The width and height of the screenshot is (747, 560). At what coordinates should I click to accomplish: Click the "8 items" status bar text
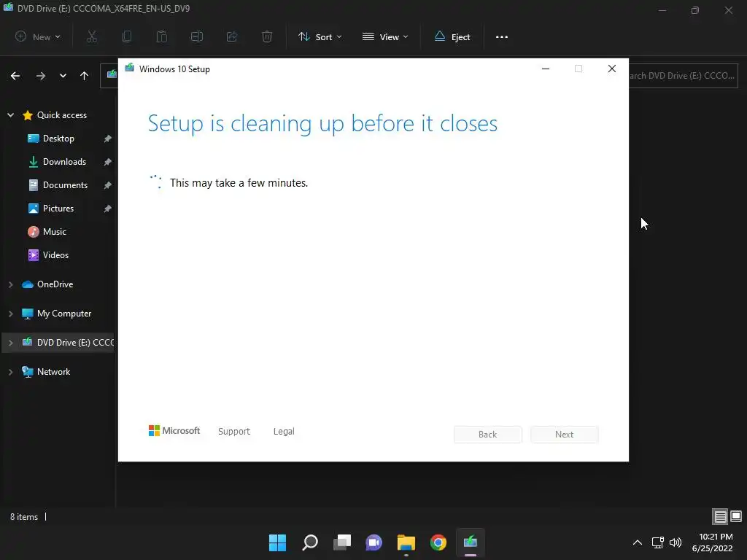[x=24, y=517]
